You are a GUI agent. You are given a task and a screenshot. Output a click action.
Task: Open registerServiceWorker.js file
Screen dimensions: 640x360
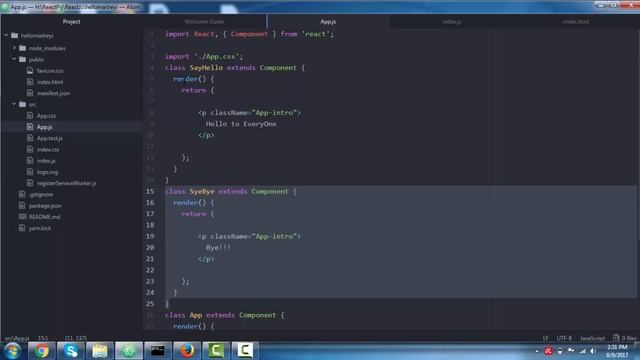pos(67,183)
